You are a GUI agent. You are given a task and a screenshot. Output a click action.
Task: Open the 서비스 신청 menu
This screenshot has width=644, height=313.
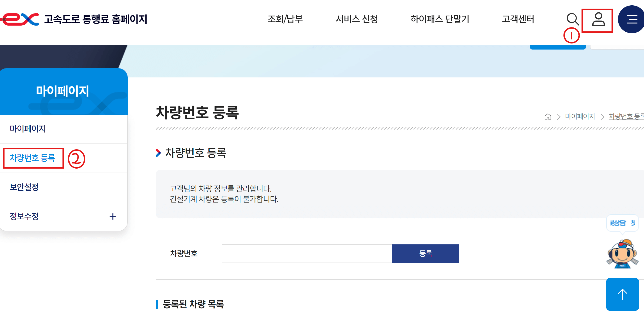pos(358,19)
